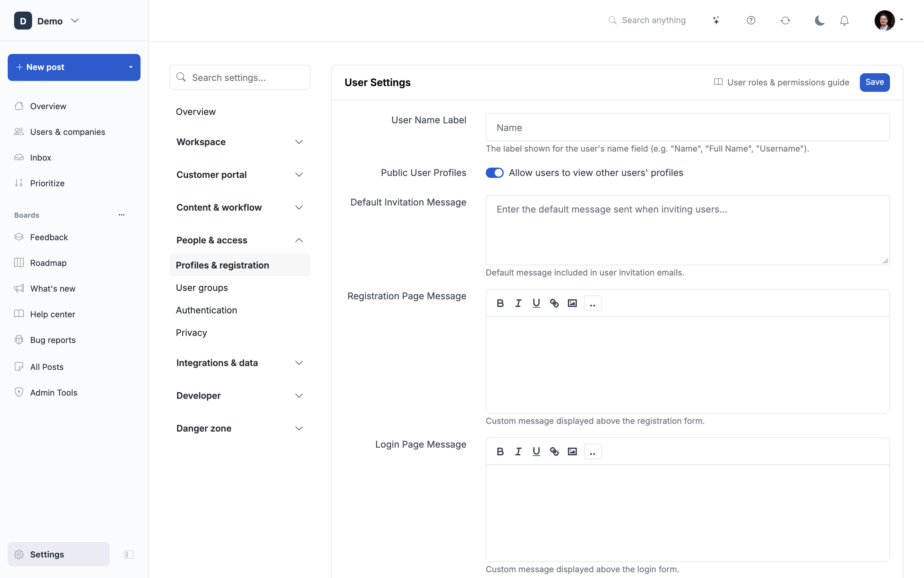924x578 pixels.
Task: Click the Settings button in sidebar
Action: (58, 554)
